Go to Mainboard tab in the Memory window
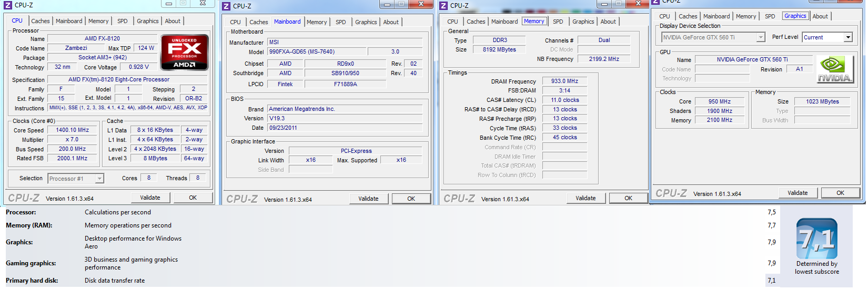868x290 pixels. point(504,22)
